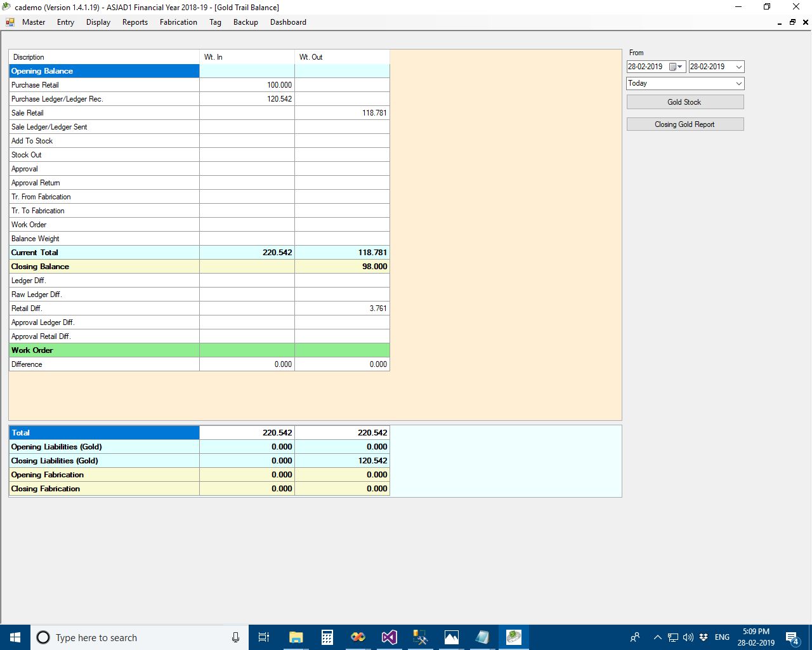Expand the To date dropdown
Viewport: 812px width, 650px height.
(738, 67)
